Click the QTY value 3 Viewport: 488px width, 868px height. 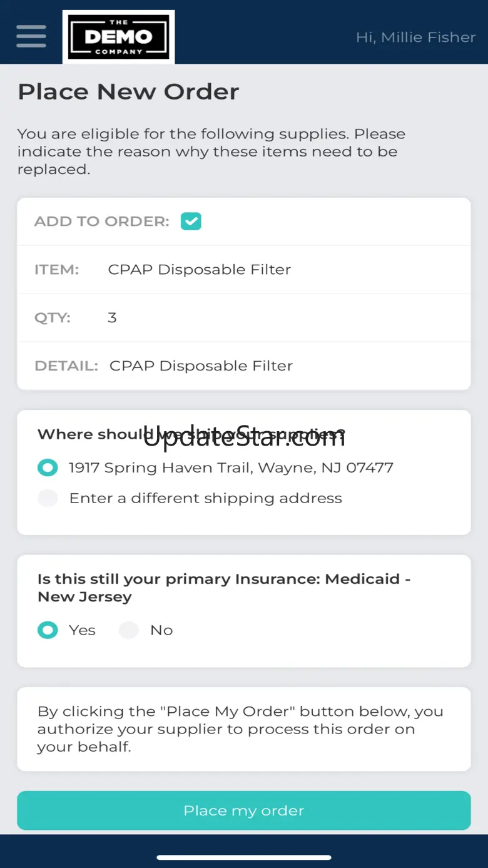112,318
